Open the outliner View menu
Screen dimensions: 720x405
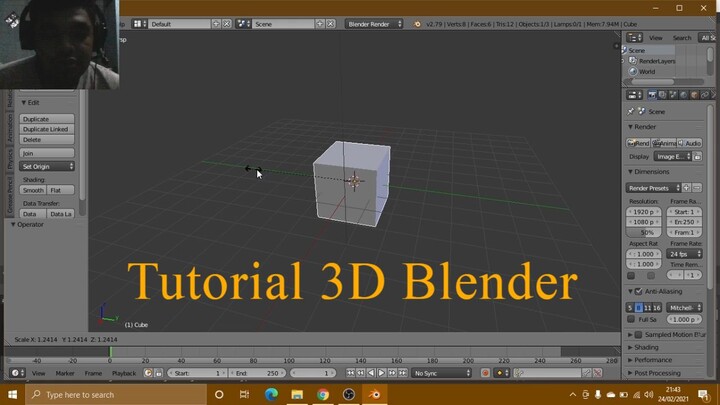[656, 38]
